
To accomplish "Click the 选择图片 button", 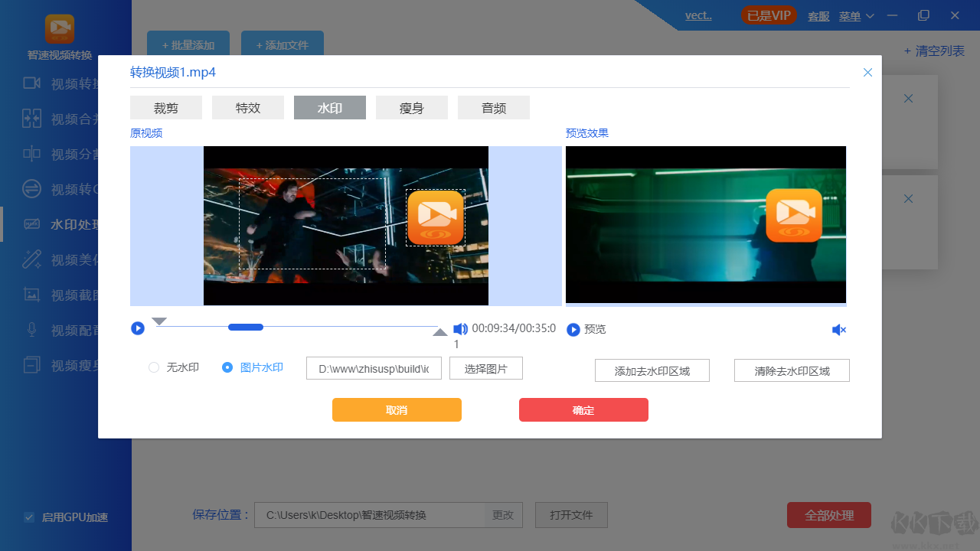I will [x=485, y=368].
